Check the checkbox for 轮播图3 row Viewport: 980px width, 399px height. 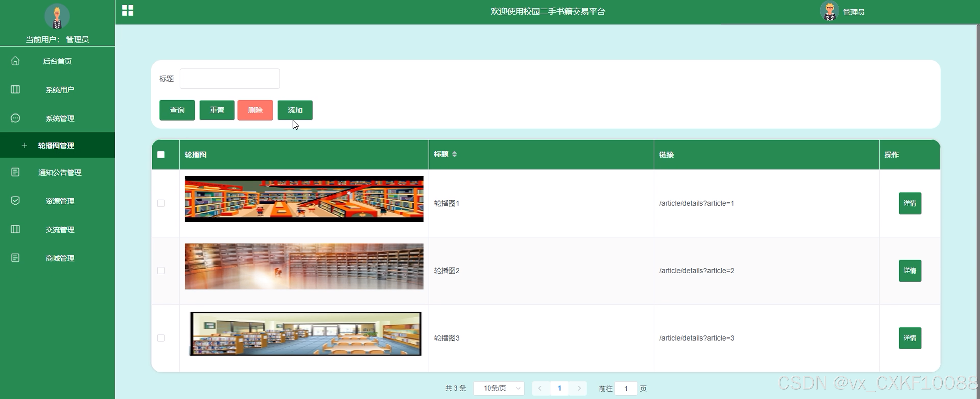(161, 338)
